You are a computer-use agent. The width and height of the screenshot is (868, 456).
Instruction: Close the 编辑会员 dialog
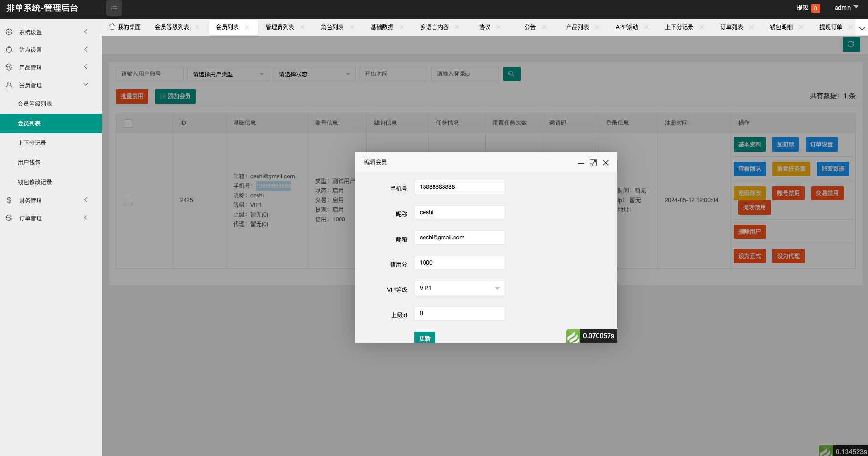(606, 163)
